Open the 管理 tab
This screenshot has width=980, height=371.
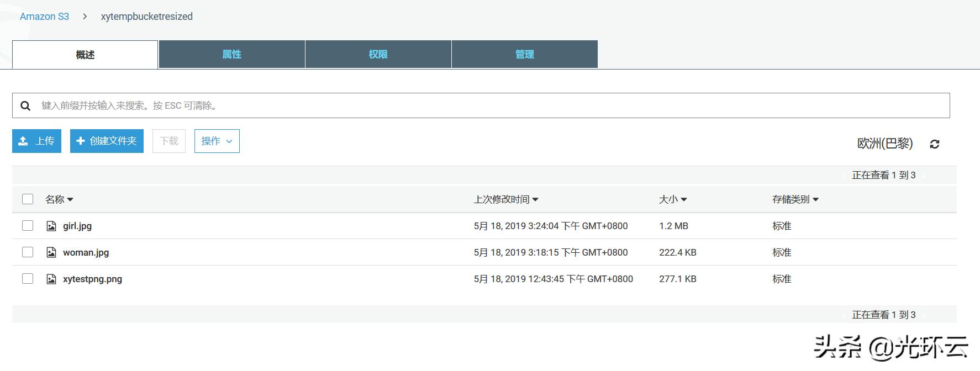pyautogui.click(x=524, y=54)
